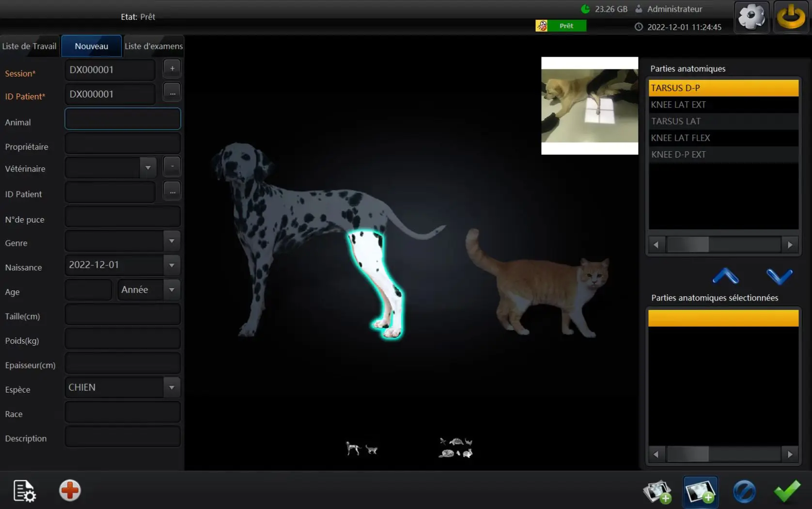Switch to the skeleton view of the dog
This screenshot has width=812, height=509.
coord(353,448)
